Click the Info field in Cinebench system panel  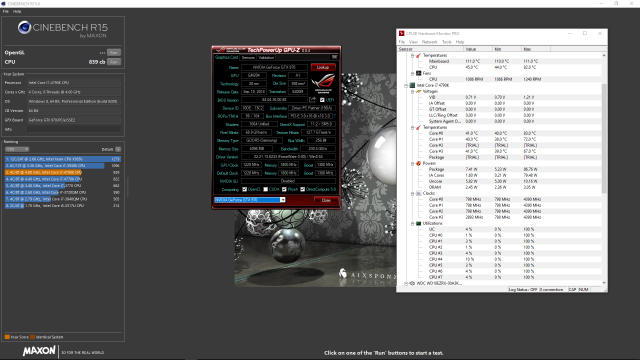[74, 129]
